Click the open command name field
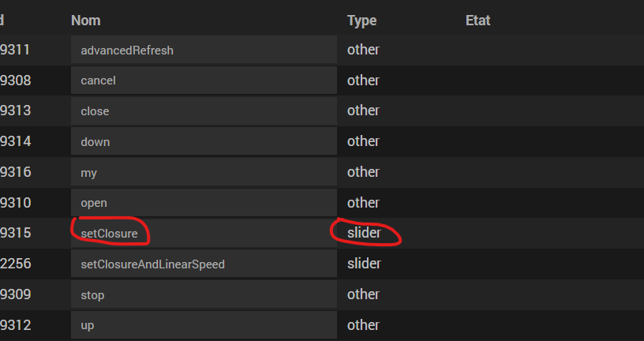The height and width of the screenshot is (341, 644). (x=204, y=203)
